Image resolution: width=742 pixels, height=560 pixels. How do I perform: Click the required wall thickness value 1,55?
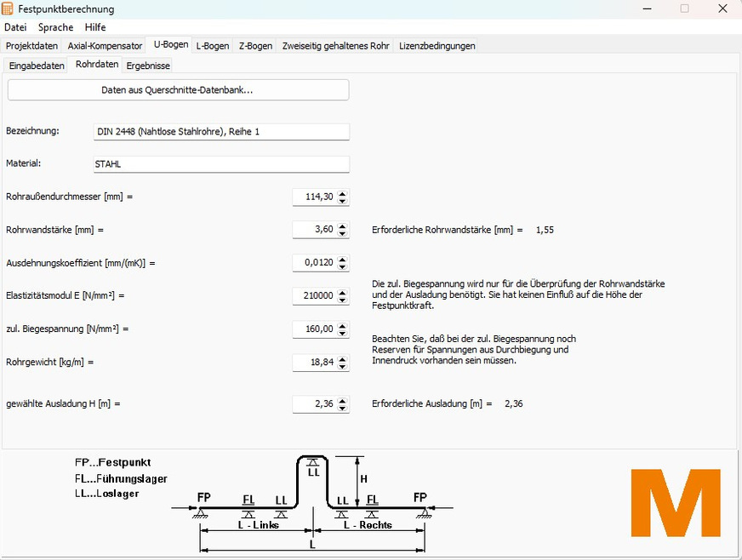tap(545, 230)
